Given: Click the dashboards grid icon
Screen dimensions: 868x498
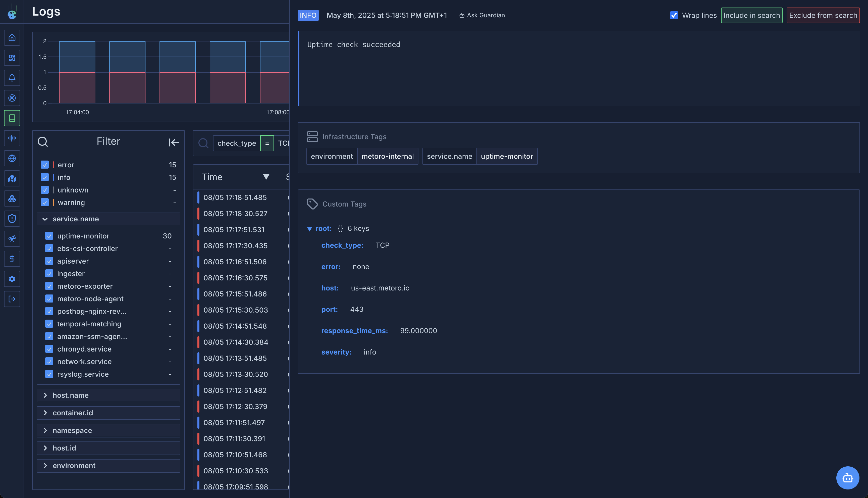Looking at the screenshot, I should pyautogui.click(x=12, y=58).
